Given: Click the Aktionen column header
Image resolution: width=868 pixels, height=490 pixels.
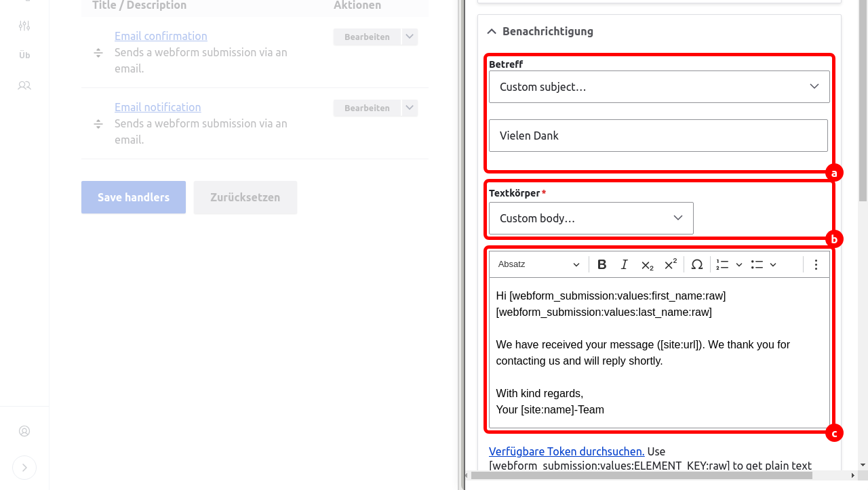Looking at the screenshot, I should click(357, 5).
